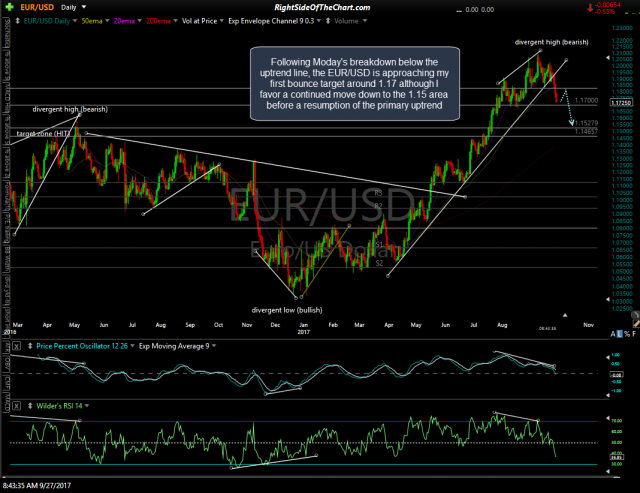This screenshot has width=640, height=493.
Task: Click the 1.15279 price level label
Action: pyautogui.click(x=587, y=123)
